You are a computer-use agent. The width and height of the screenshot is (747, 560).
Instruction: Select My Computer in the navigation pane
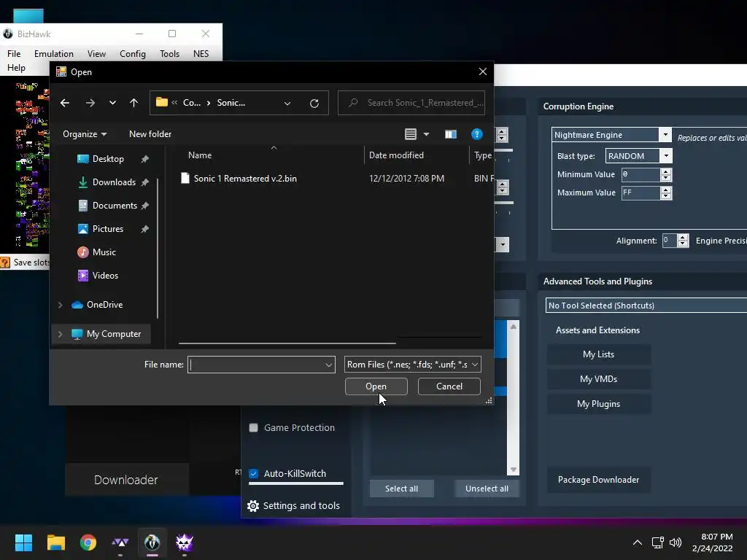[113, 334]
